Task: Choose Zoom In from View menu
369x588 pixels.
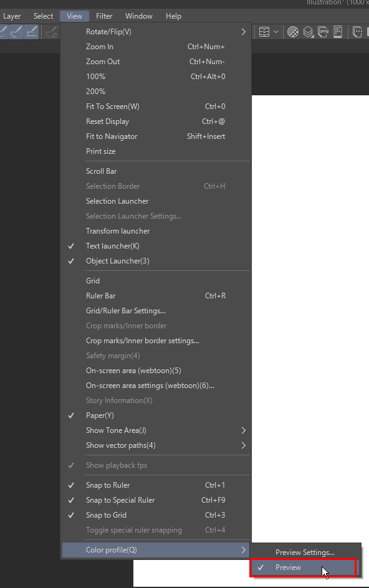Action: click(x=156, y=47)
